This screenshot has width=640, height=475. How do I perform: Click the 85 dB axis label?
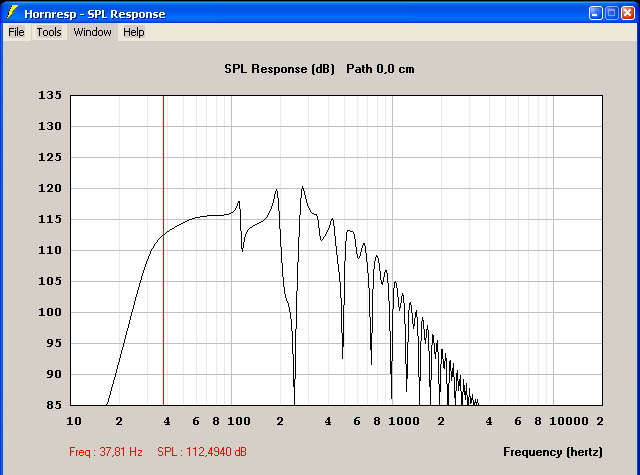(x=54, y=405)
